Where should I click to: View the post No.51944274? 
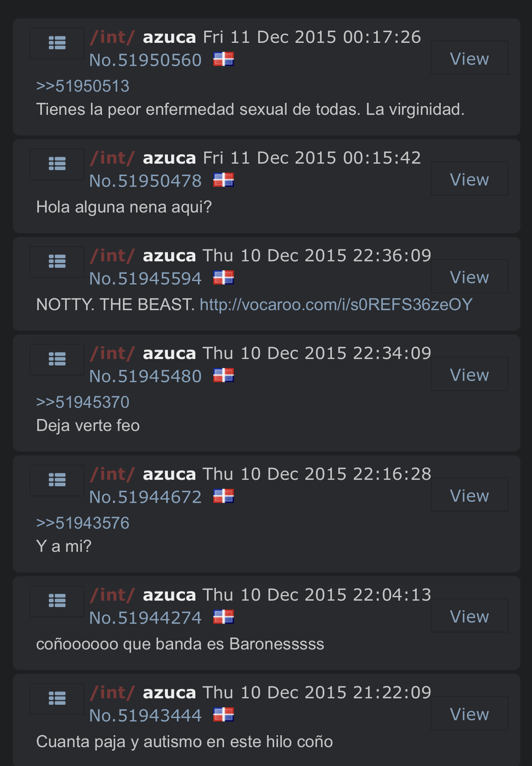(x=469, y=616)
